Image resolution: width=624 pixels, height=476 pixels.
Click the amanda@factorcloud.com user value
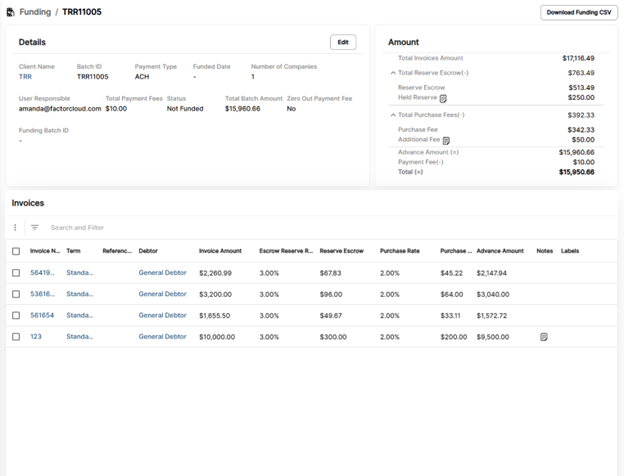(x=60, y=109)
